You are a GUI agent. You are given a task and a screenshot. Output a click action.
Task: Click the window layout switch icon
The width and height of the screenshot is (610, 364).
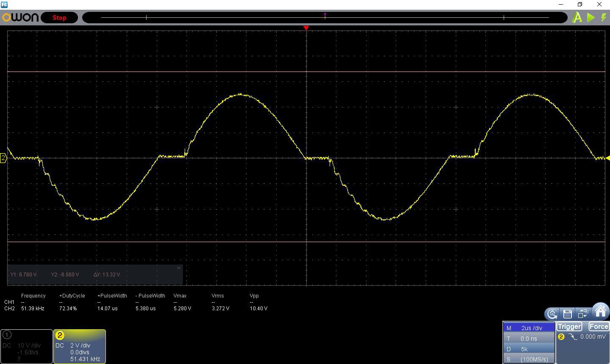tap(583, 314)
